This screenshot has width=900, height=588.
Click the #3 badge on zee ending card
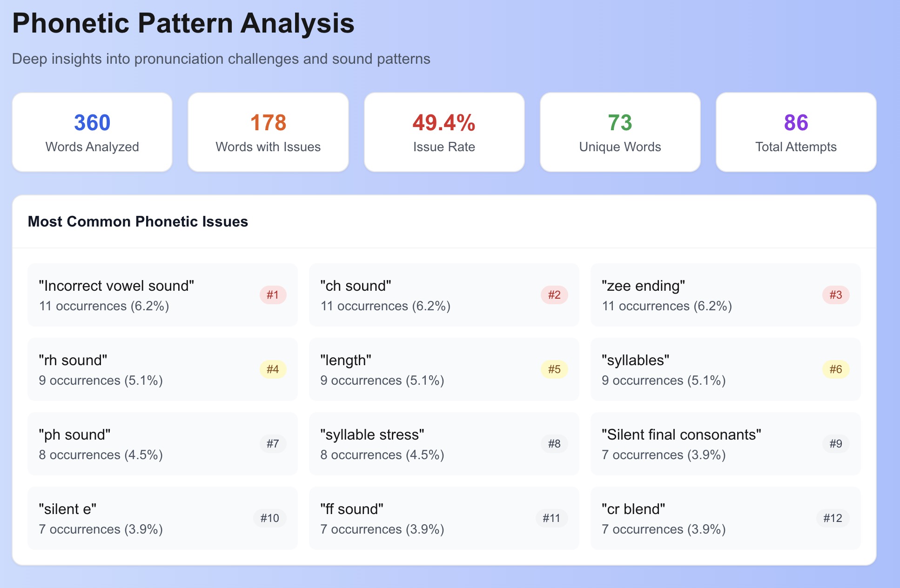[836, 294]
